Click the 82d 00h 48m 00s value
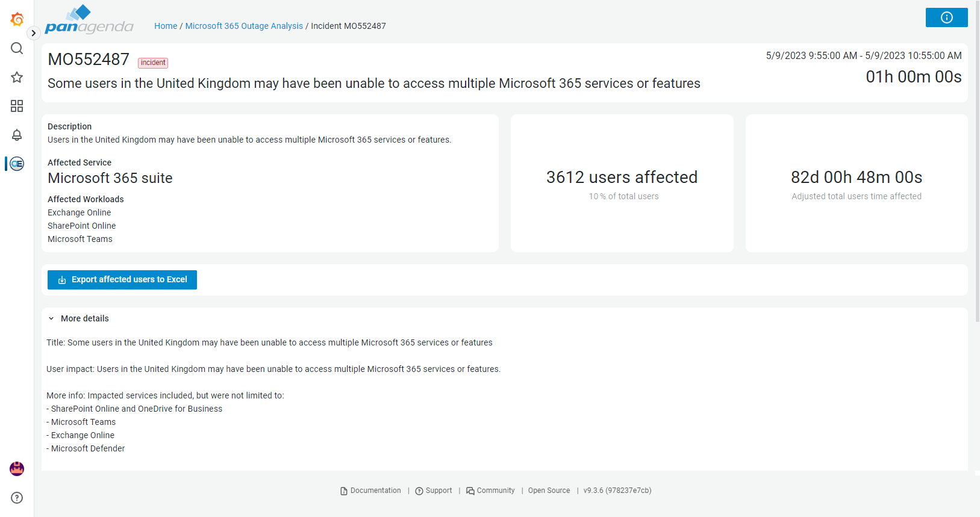Viewport: 980px width, 517px height. [x=857, y=177]
